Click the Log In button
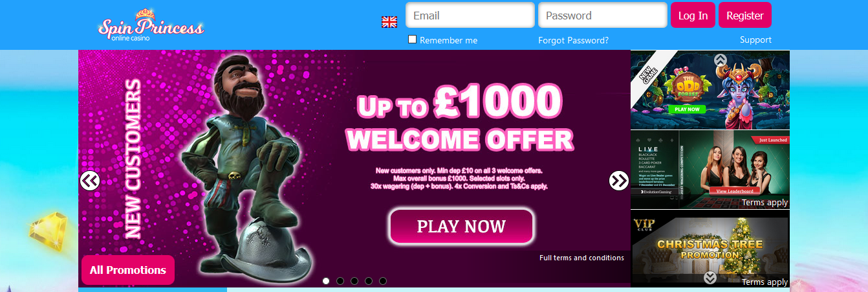Screen dimensions: 868x292 pyautogui.click(x=693, y=16)
